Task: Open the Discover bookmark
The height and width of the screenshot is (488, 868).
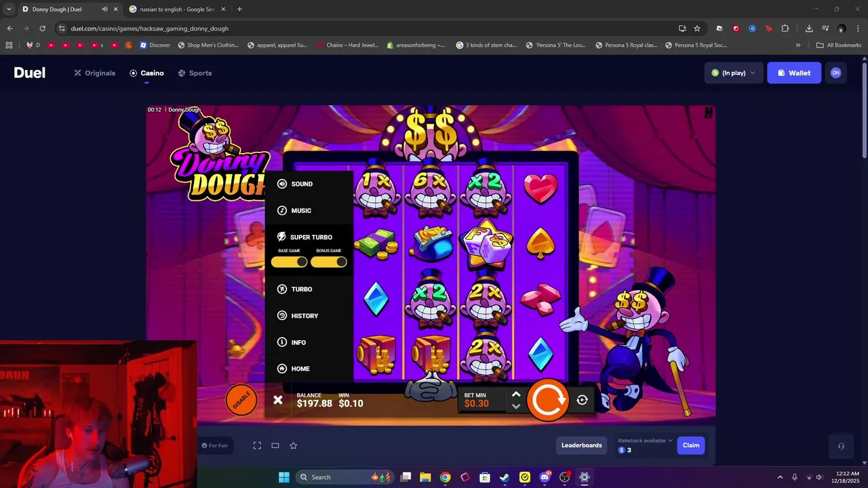Action: coord(155,45)
